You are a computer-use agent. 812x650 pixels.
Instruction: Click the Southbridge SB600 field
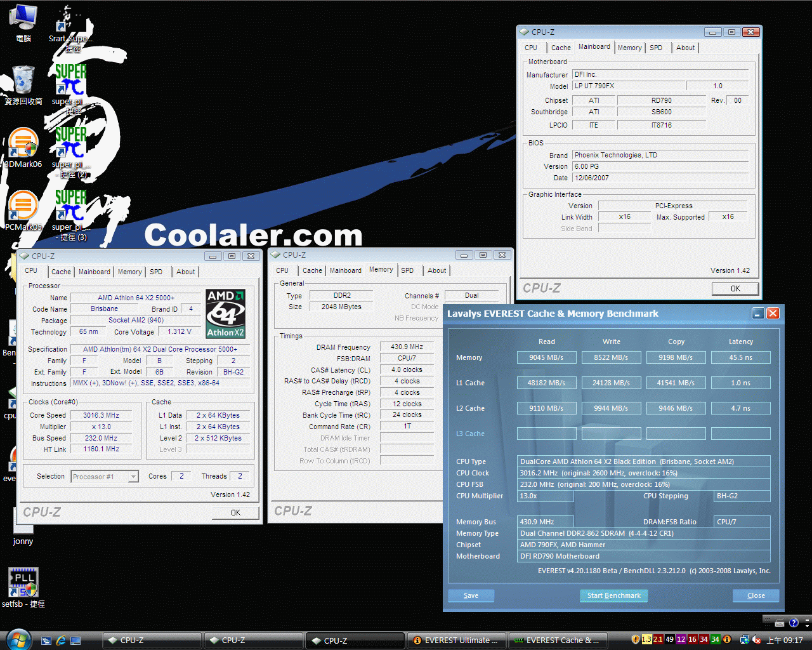coord(662,112)
